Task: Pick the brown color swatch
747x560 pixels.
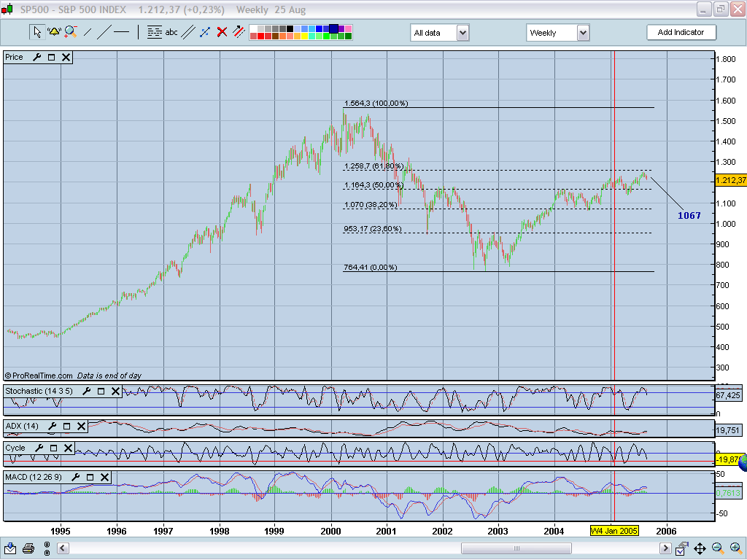Action: (275, 36)
